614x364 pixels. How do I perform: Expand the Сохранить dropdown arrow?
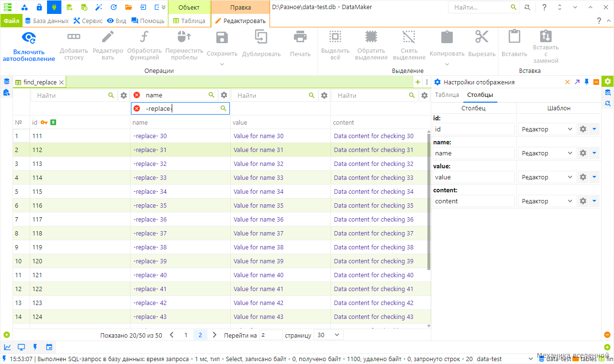pos(222,64)
